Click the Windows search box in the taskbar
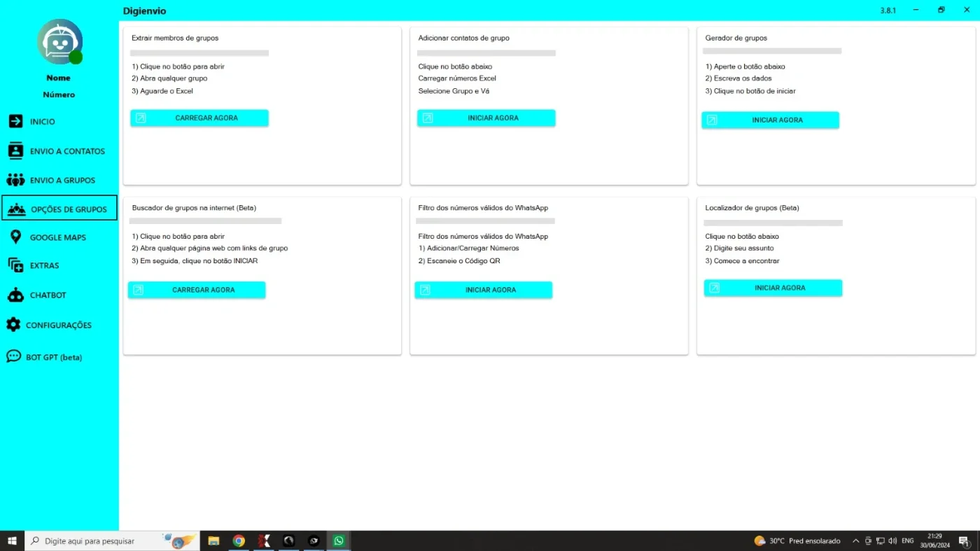Viewport: 980px width, 551px height. [x=113, y=540]
